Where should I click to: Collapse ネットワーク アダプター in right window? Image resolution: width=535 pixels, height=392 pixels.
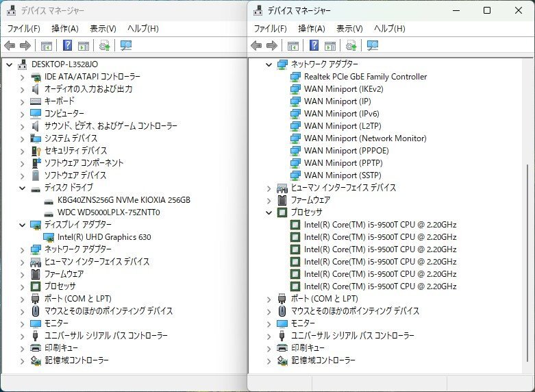pos(269,64)
